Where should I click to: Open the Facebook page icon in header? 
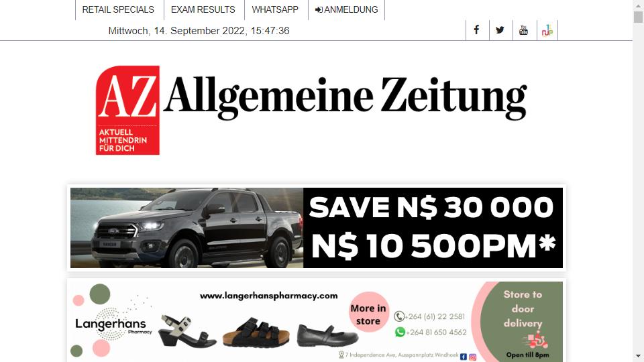[x=476, y=30]
